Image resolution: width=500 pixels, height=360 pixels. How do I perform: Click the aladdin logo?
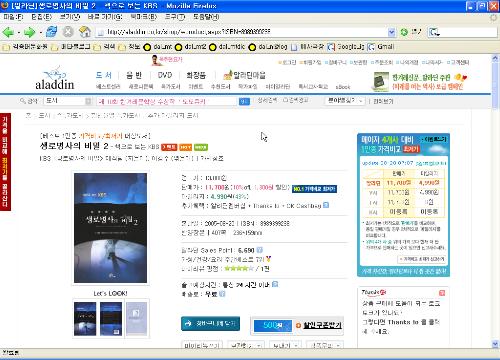[54, 79]
